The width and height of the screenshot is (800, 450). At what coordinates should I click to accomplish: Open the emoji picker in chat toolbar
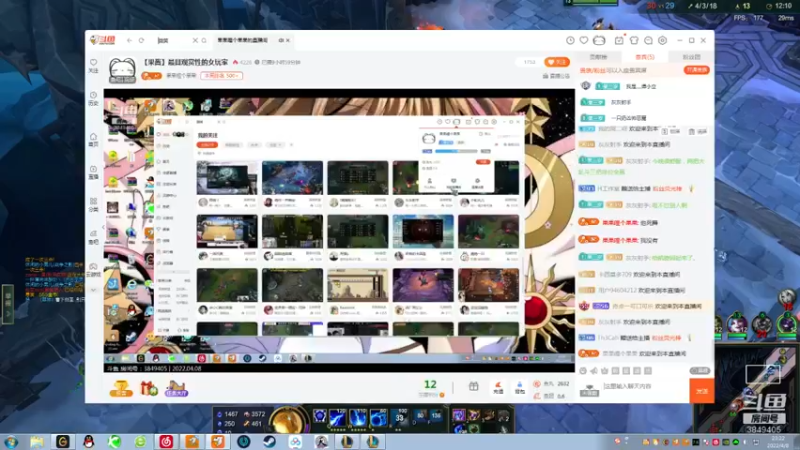(583, 371)
